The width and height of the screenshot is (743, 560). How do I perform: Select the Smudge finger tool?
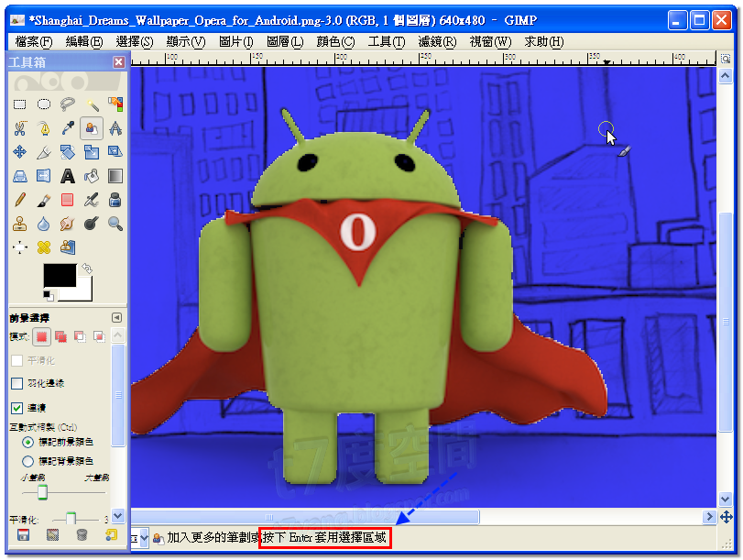(68, 224)
